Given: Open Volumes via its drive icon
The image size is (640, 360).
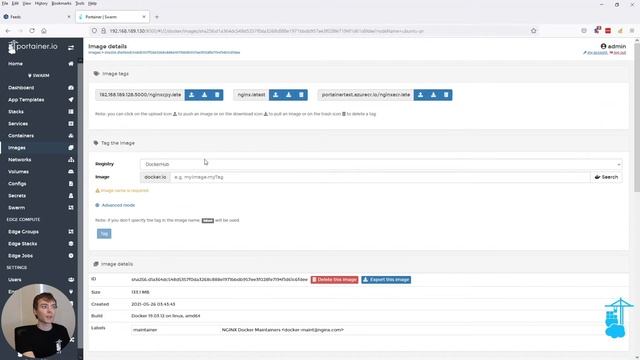Looking at the screenshot, I should pos(71,171).
